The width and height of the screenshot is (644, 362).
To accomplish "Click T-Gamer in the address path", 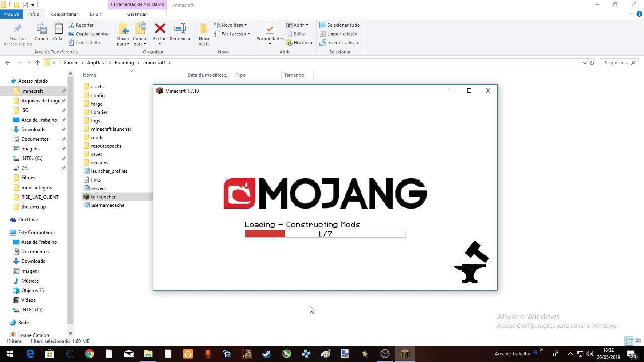I will pos(68,63).
